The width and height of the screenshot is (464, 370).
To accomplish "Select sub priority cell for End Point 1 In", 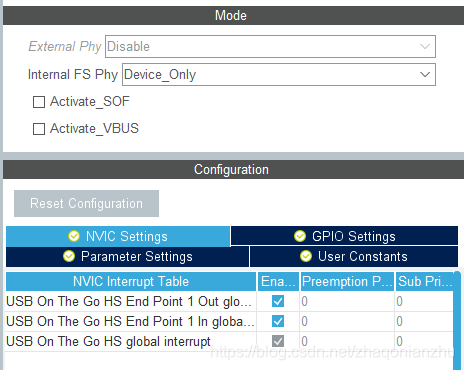I will [x=424, y=321].
